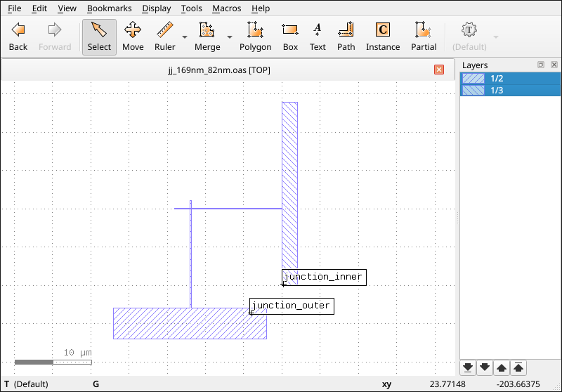Undock the Layers panel

tap(541, 65)
